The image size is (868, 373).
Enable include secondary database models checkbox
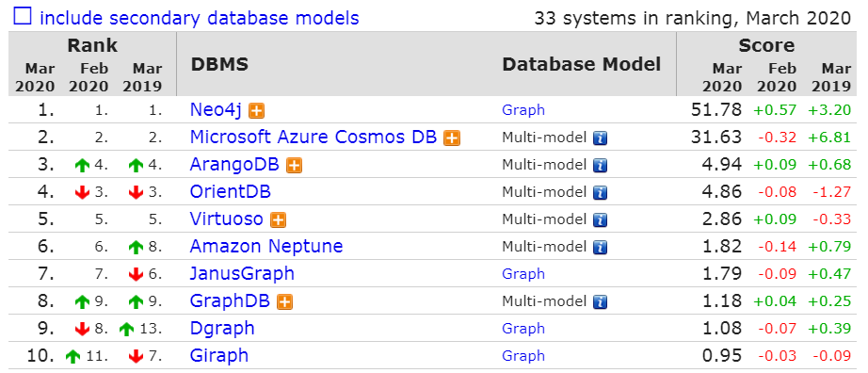pos(23,17)
